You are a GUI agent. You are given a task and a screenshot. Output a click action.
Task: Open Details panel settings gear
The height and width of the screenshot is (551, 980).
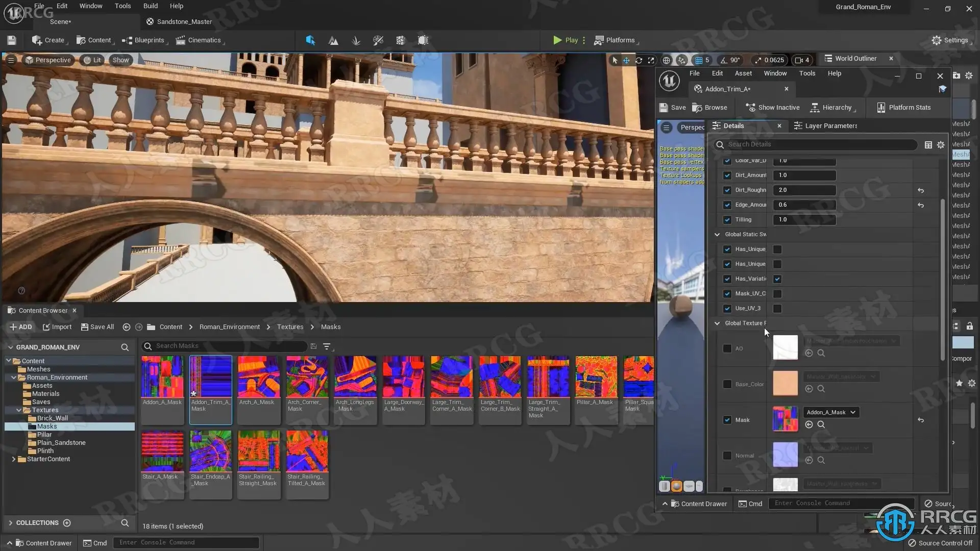[941, 145]
